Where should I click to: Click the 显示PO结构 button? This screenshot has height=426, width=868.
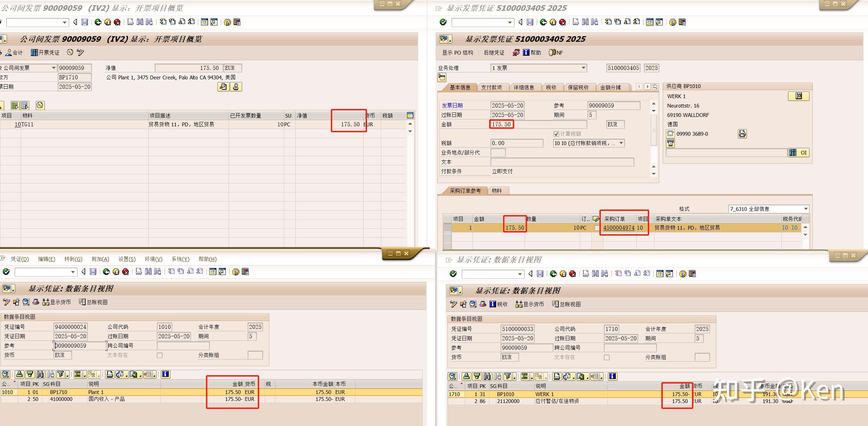(457, 53)
